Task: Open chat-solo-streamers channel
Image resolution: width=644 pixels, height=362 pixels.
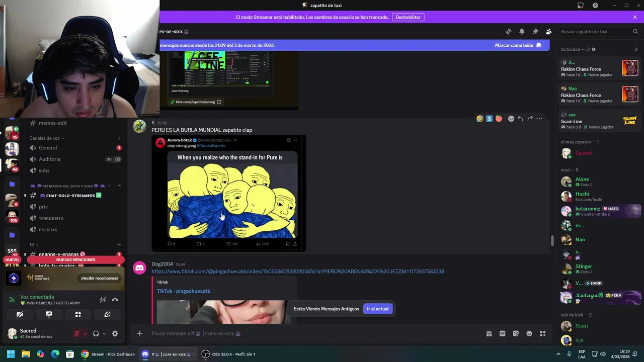Action: [x=75, y=196]
